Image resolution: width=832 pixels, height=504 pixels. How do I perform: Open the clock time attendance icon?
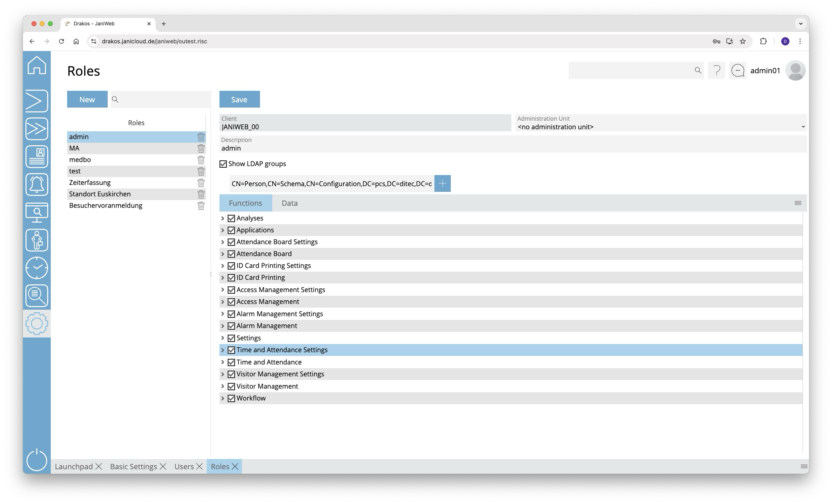[37, 268]
